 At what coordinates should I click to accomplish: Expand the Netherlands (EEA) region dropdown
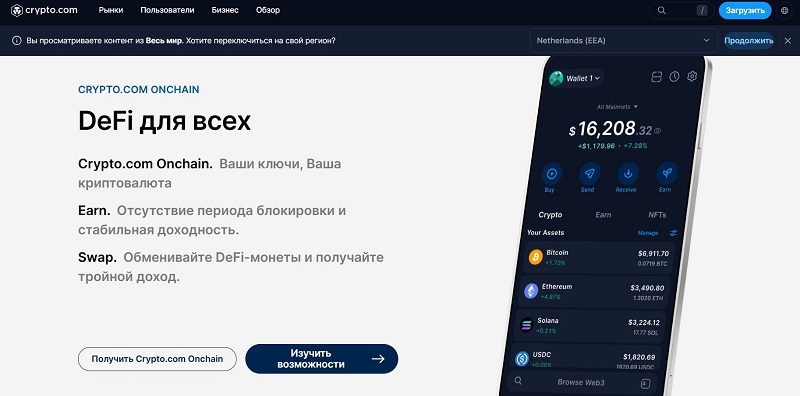coord(623,40)
